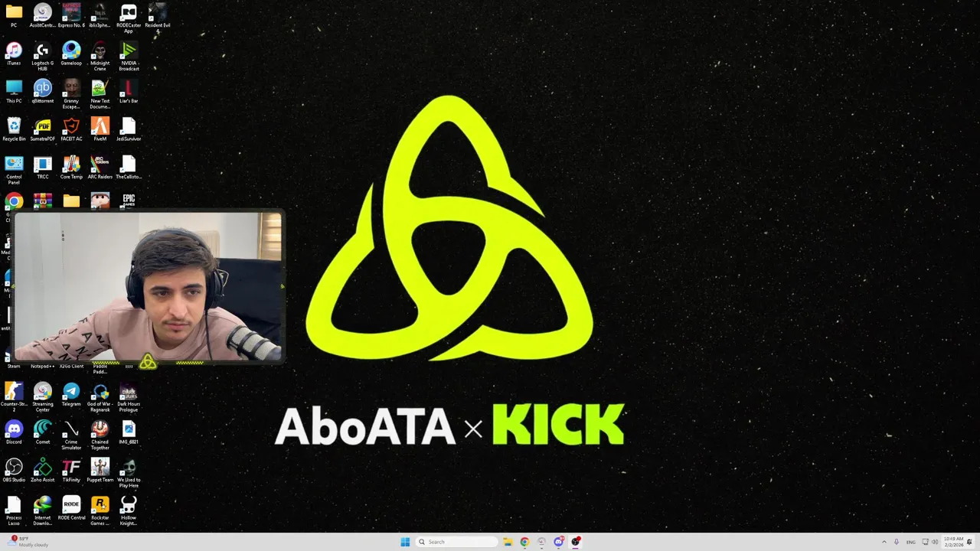Launch Counter-Strike 2
The height and width of the screenshot is (551, 980).
click(14, 398)
